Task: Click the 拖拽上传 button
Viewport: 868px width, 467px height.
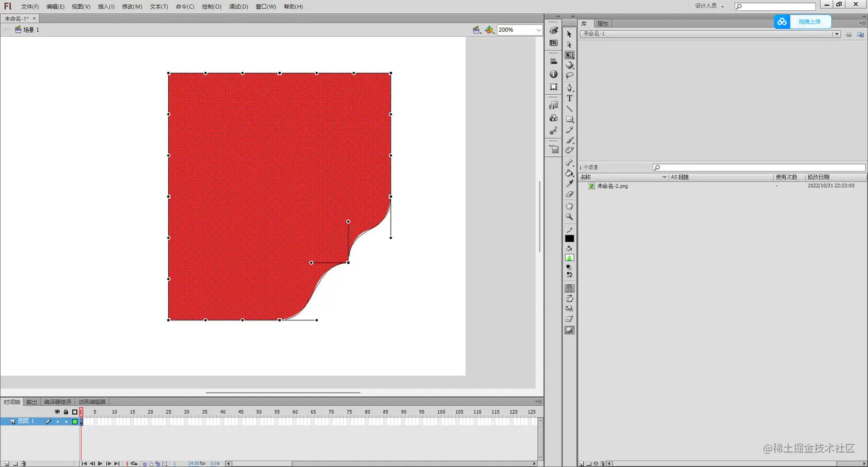Action: point(810,21)
